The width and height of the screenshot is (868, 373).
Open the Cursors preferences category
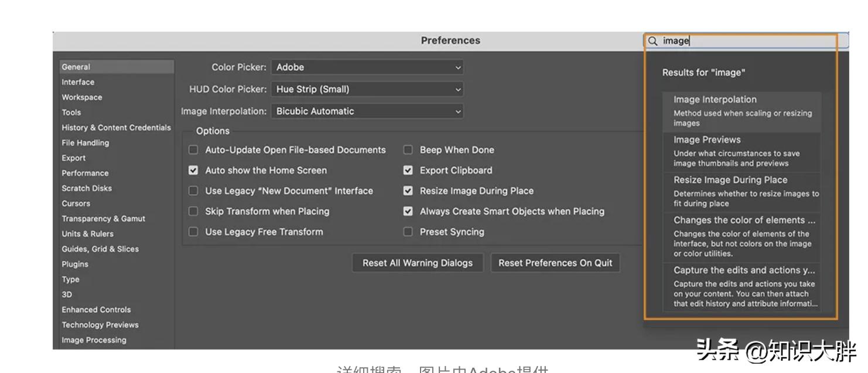(x=76, y=204)
